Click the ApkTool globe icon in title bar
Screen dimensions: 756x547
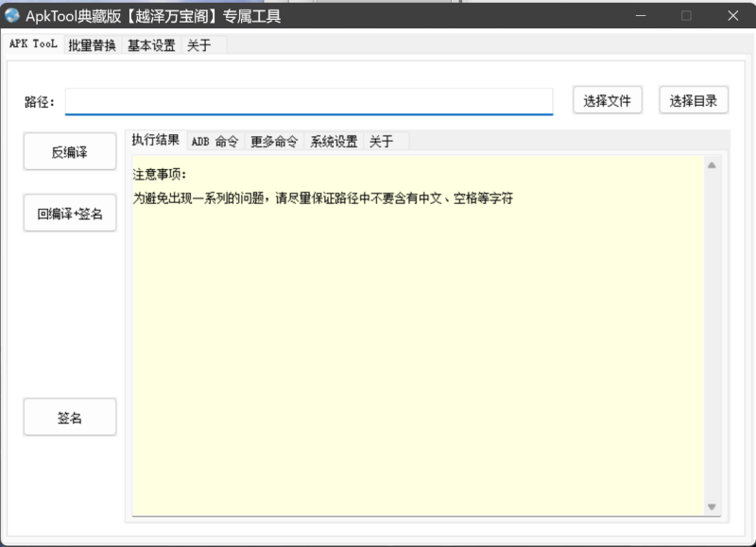coord(11,15)
